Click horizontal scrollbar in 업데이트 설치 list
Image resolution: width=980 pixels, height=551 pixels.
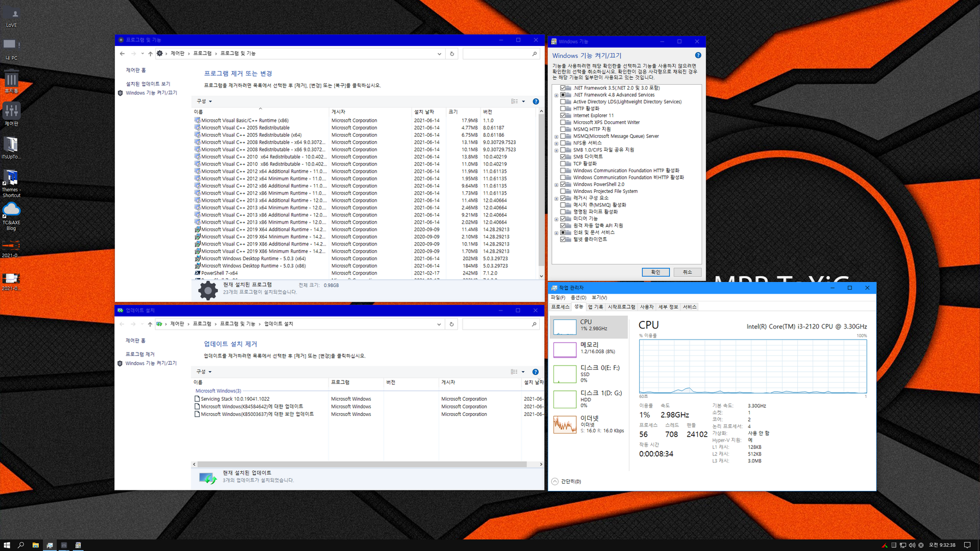click(x=363, y=464)
